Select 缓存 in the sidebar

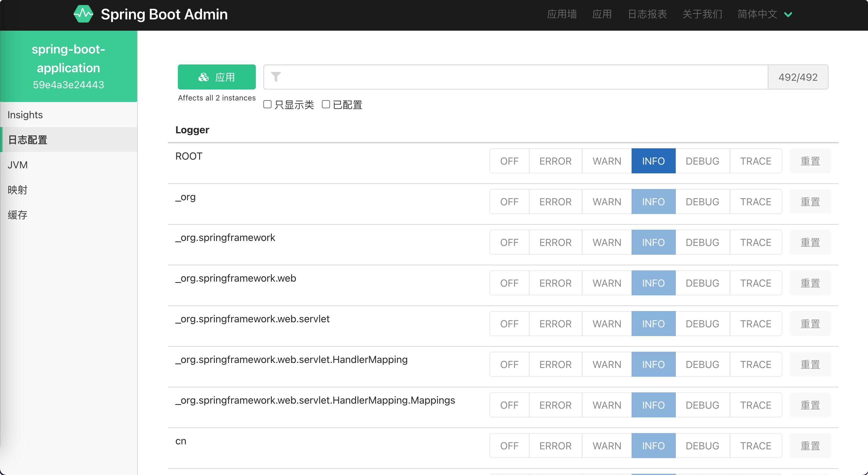point(69,215)
